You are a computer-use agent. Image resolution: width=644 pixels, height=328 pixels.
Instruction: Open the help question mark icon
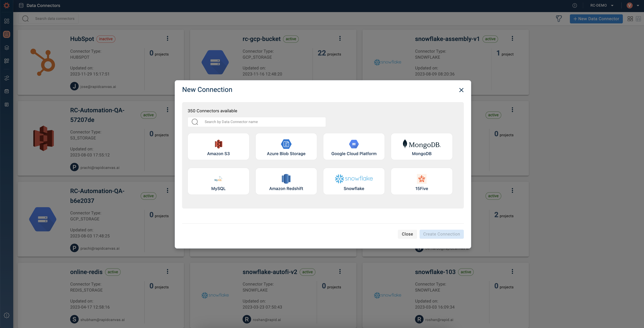click(x=574, y=5)
